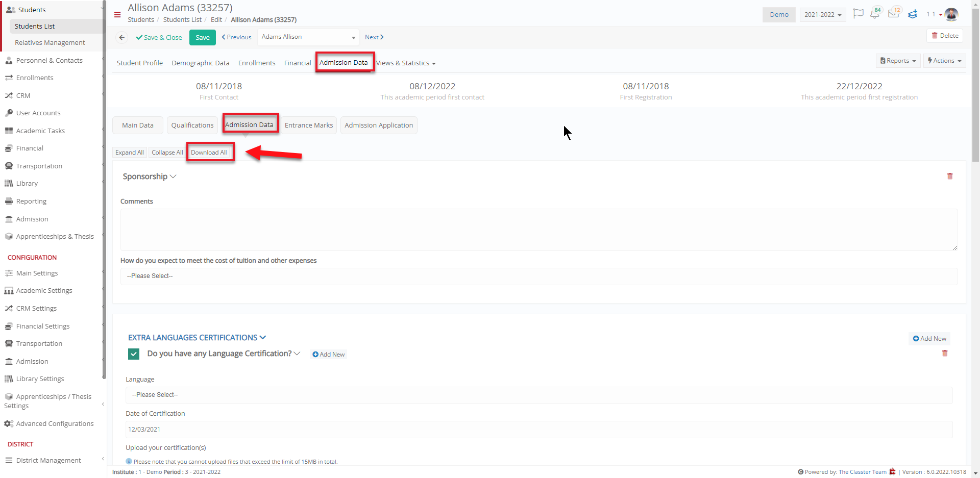The image size is (980, 478).
Task: Open the Language Please Select dropdown
Action: click(x=539, y=395)
